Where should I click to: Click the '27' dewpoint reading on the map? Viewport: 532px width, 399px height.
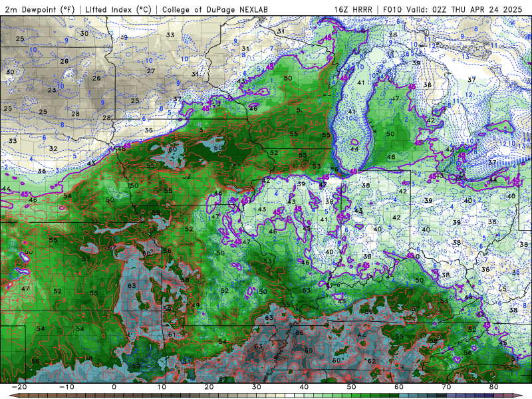tap(151, 71)
